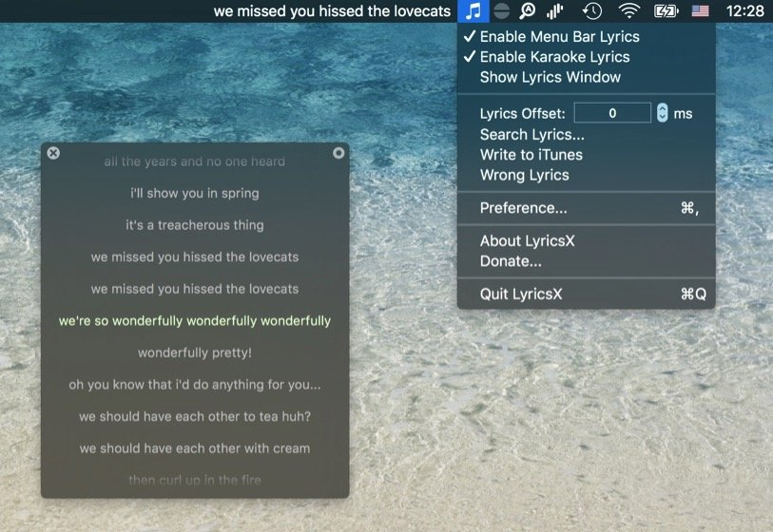Open the magnifier search icon in menu bar

[x=527, y=11]
